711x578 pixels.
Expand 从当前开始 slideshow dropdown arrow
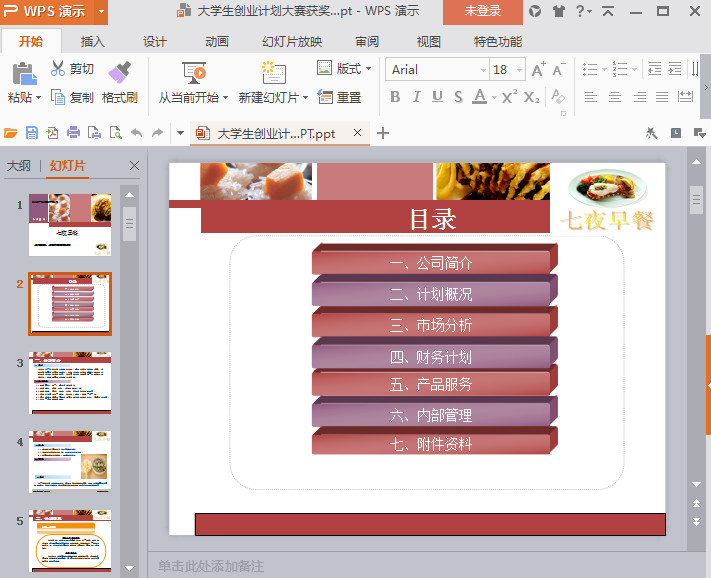coord(225,97)
